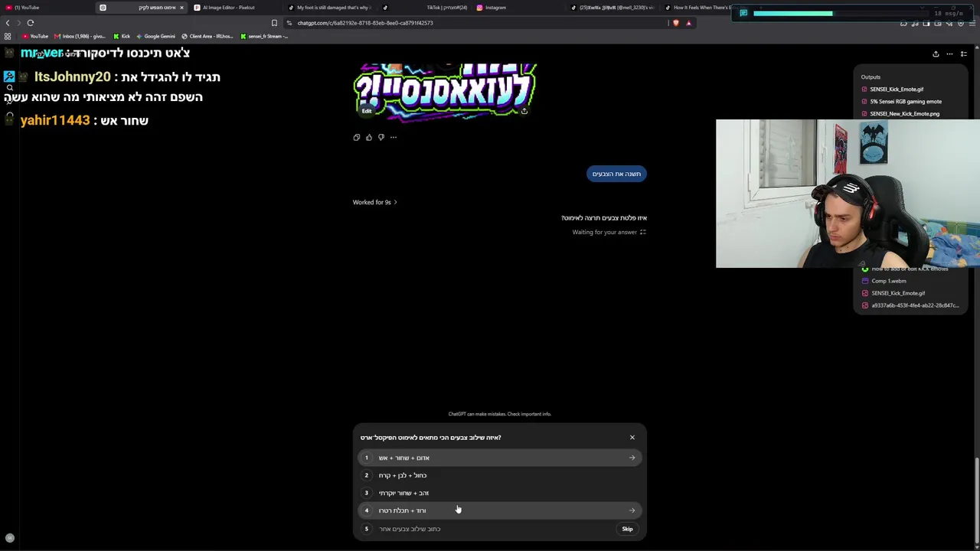Screen dimensions: 980x551
Task: Click the username yahir11443 in chat overlay
Action: [x=55, y=121]
